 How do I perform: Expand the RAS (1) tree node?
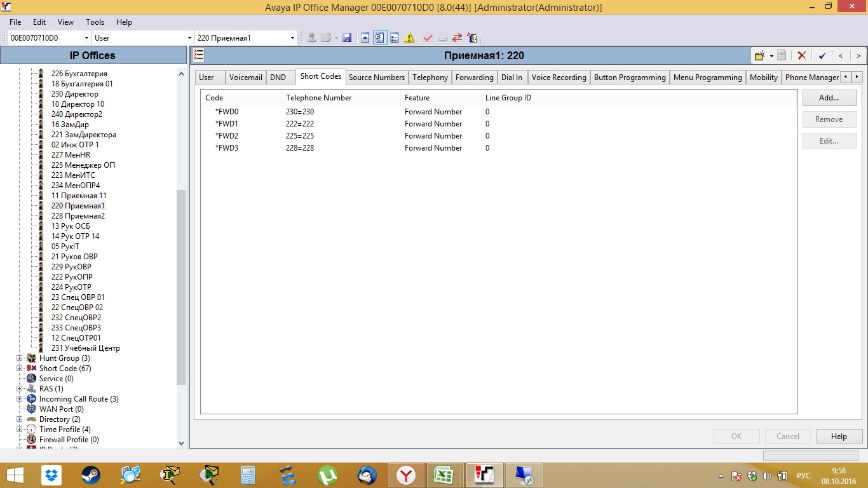point(19,389)
